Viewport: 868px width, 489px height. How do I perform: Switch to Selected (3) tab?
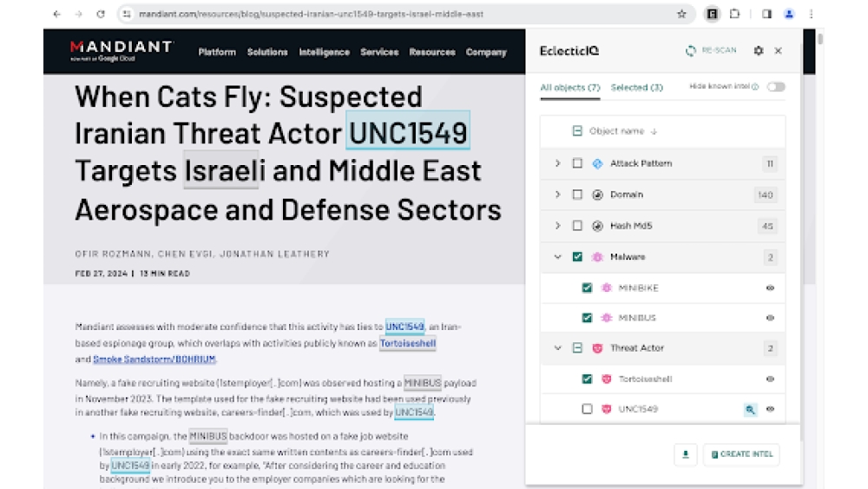pyautogui.click(x=636, y=88)
